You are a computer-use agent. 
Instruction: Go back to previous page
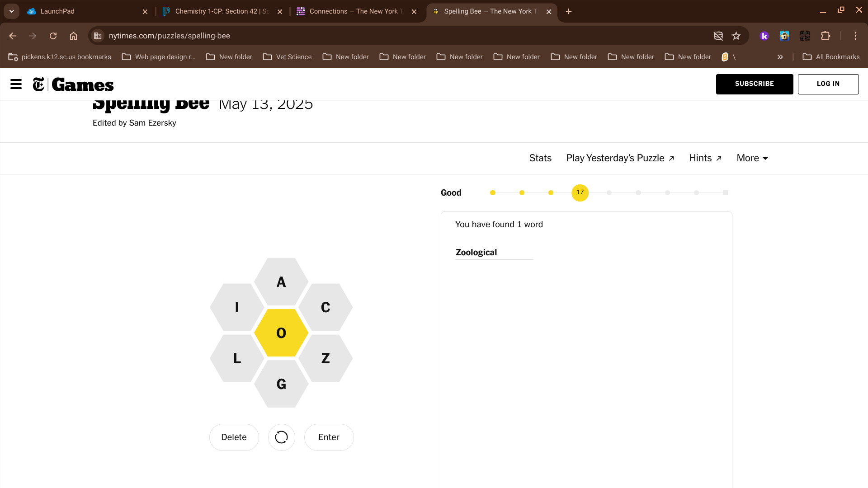click(13, 36)
